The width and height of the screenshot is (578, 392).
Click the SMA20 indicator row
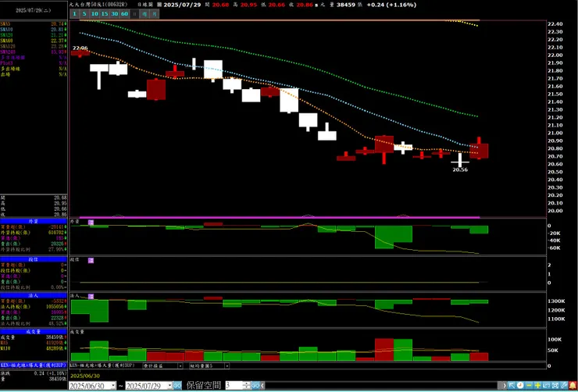click(x=34, y=34)
